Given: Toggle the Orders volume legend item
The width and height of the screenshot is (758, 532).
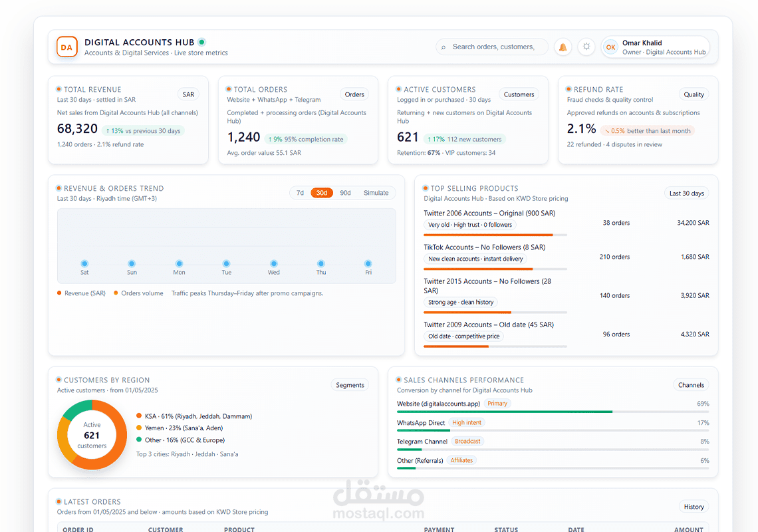Looking at the screenshot, I should point(138,293).
